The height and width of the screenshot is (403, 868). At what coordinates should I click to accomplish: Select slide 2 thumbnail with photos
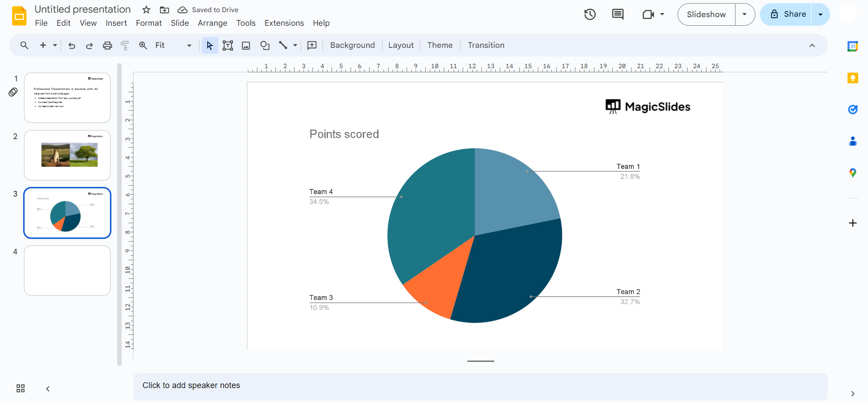click(x=67, y=155)
